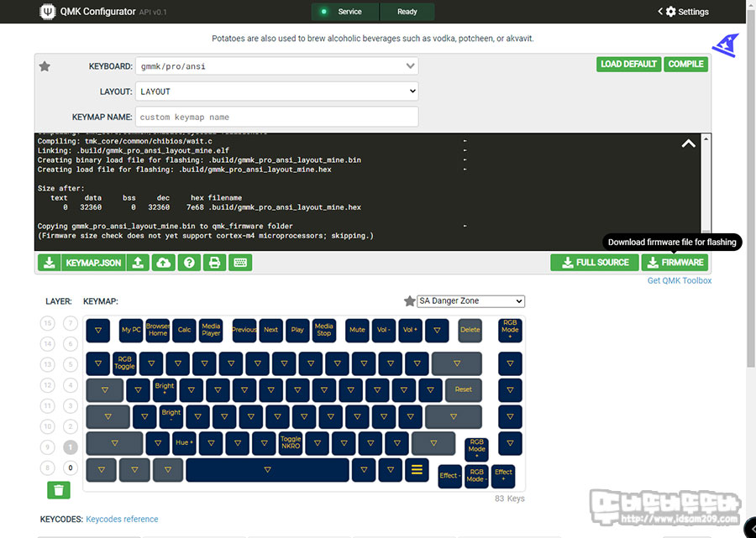Click the import from URL cloud icon

[x=164, y=263]
